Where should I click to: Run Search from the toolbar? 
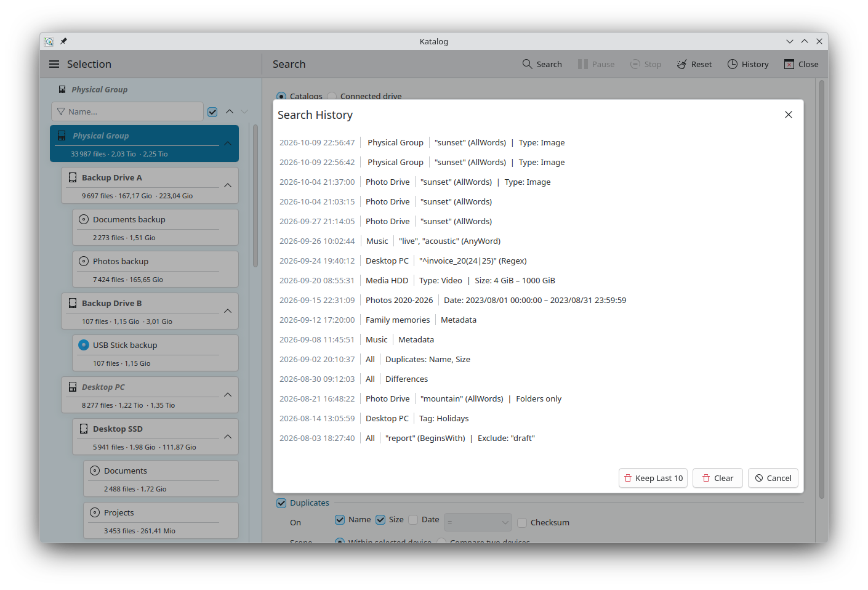pos(542,64)
